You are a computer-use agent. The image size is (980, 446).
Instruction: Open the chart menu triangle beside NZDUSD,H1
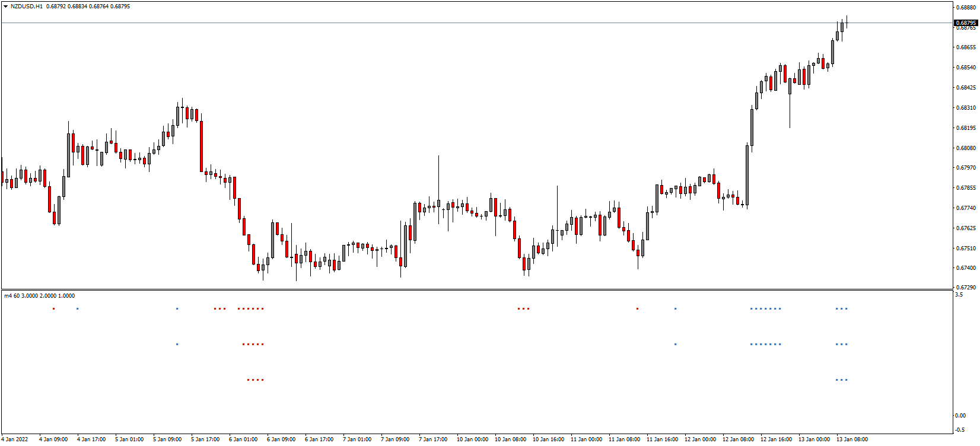pyautogui.click(x=5, y=7)
